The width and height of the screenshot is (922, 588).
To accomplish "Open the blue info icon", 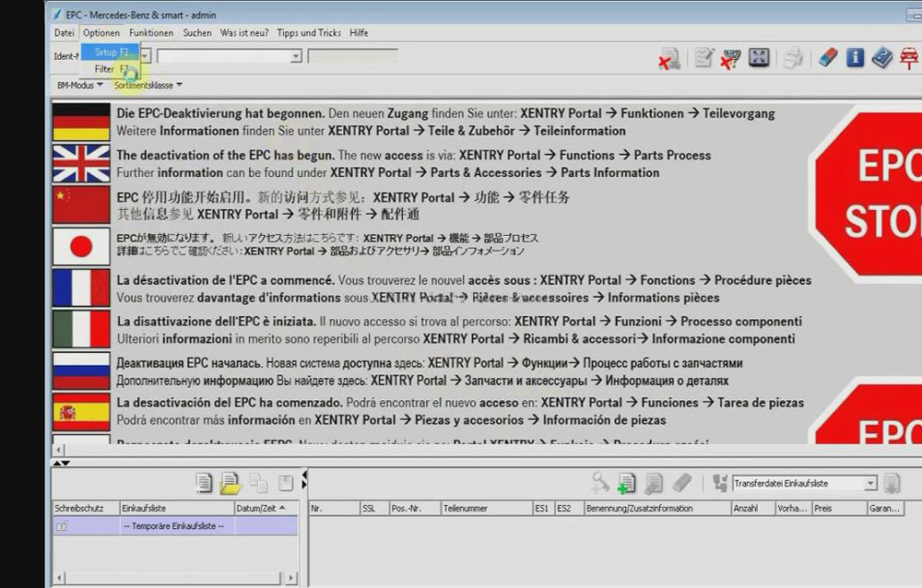I will click(855, 58).
